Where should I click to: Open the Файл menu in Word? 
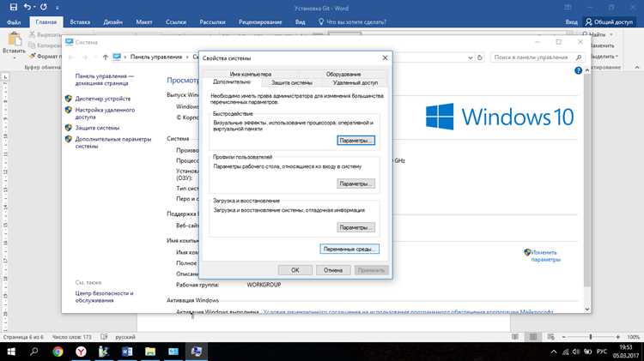(x=14, y=22)
